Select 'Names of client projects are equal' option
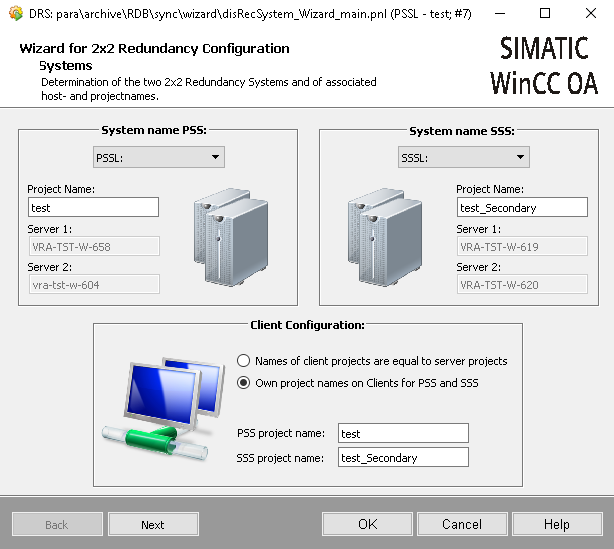Image resolution: width=614 pixels, height=549 pixels. (x=244, y=361)
